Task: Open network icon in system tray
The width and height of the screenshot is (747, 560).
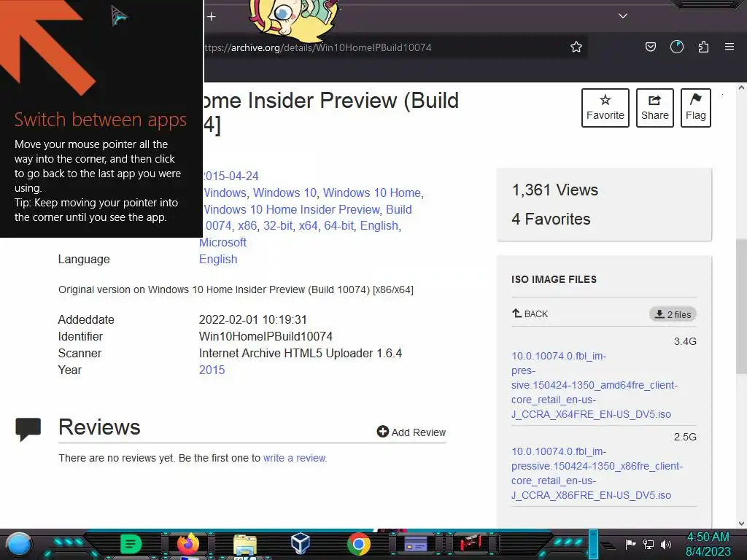Action: coord(649,544)
